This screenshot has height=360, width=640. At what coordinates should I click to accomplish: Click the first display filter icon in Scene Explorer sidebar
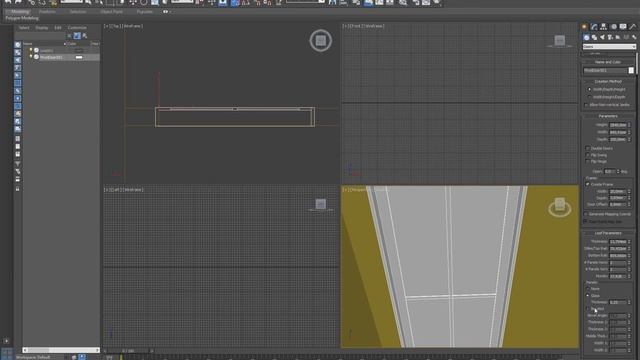tap(18, 44)
